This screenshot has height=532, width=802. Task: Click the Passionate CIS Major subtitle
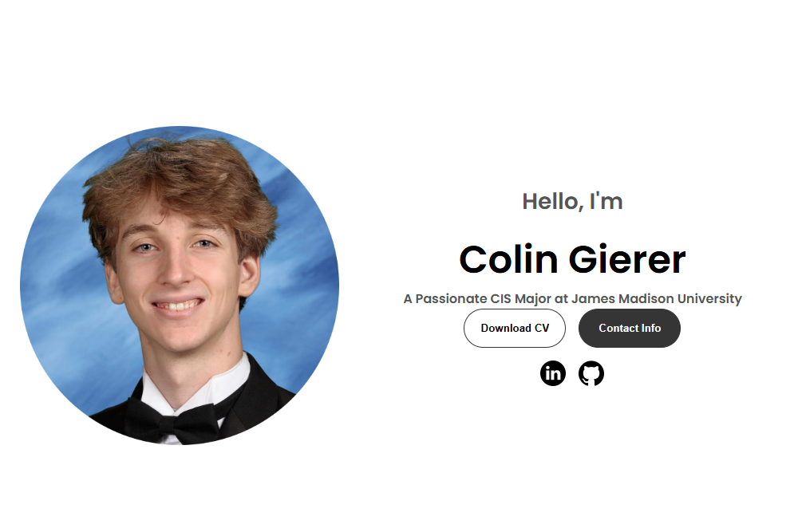tap(572, 298)
